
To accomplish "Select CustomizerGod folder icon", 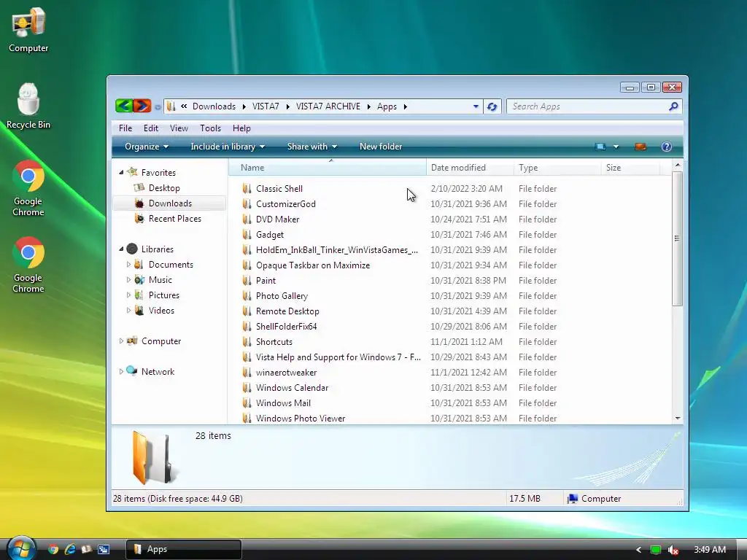I will [247, 204].
